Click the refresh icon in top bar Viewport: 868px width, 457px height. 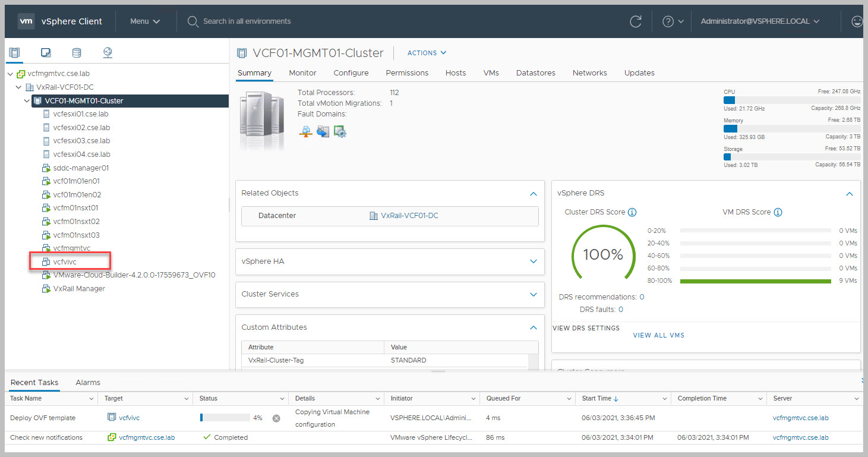click(635, 21)
